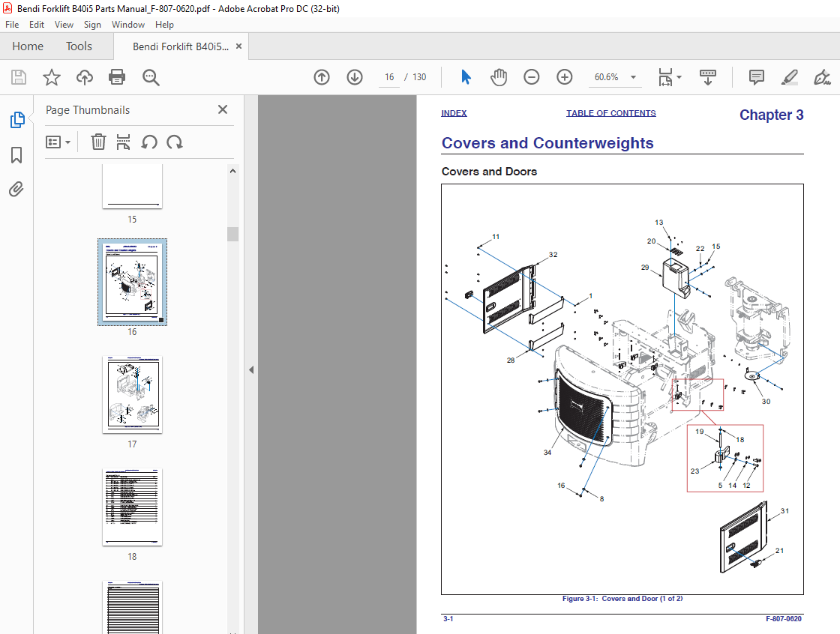This screenshot has height=634, width=840.
Task: Open the Attachments paperclip panel
Action: [16, 189]
